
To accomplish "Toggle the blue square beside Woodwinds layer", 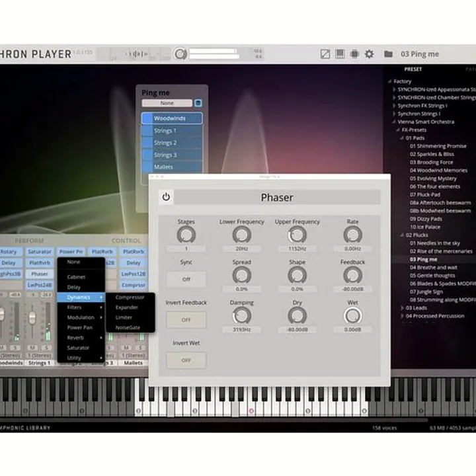I will (x=147, y=118).
